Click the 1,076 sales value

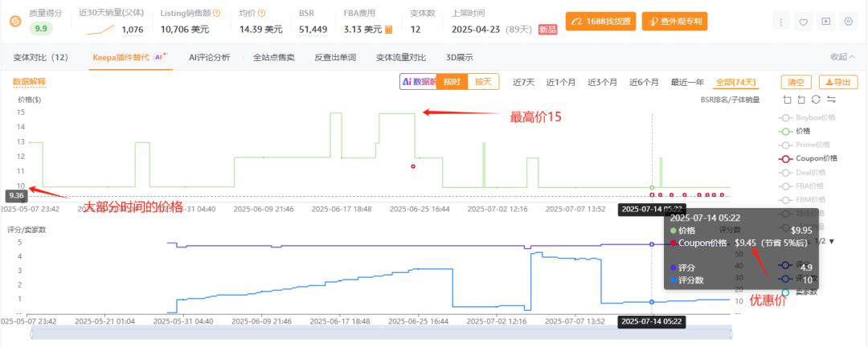click(x=132, y=30)
